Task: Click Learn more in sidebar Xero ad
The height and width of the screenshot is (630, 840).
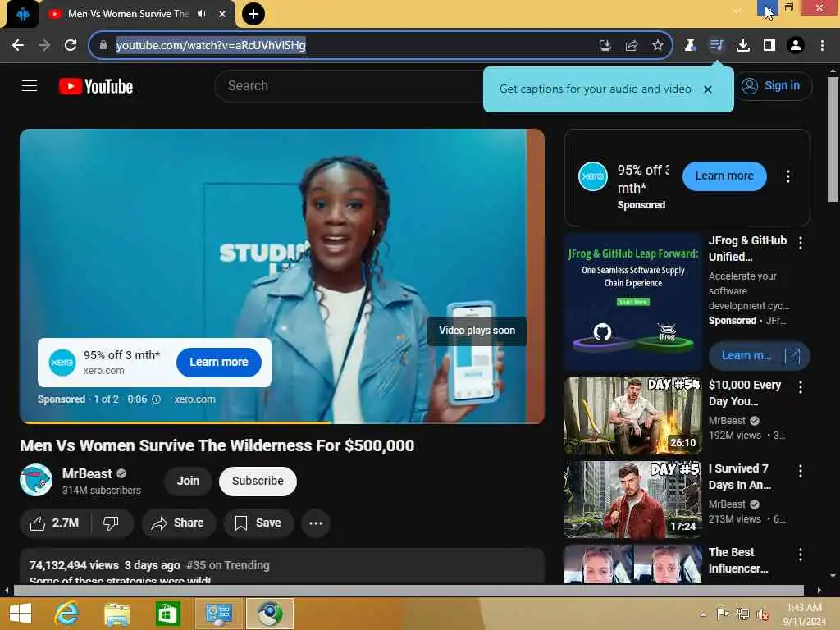Action: (x=724, y=176)
